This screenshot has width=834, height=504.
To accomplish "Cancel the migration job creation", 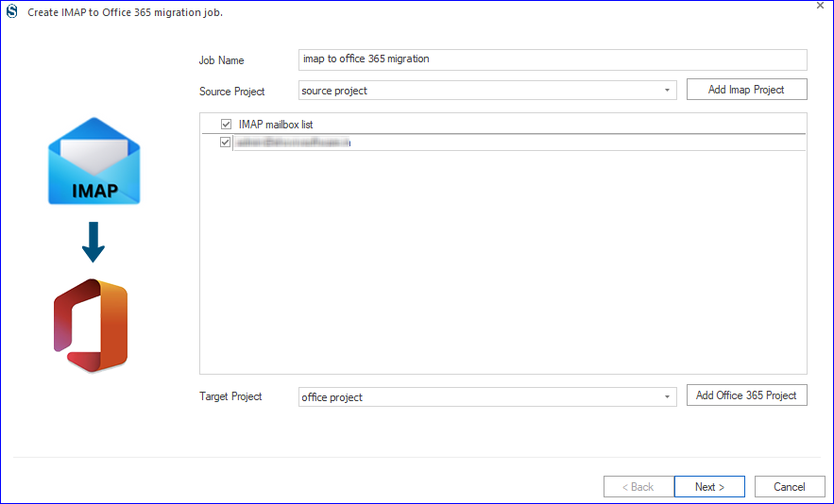I will (x=790, y=486).
